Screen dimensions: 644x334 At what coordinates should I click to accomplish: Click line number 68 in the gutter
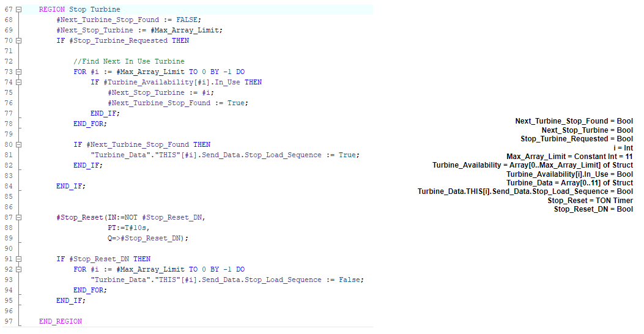[x=8, y=20]
